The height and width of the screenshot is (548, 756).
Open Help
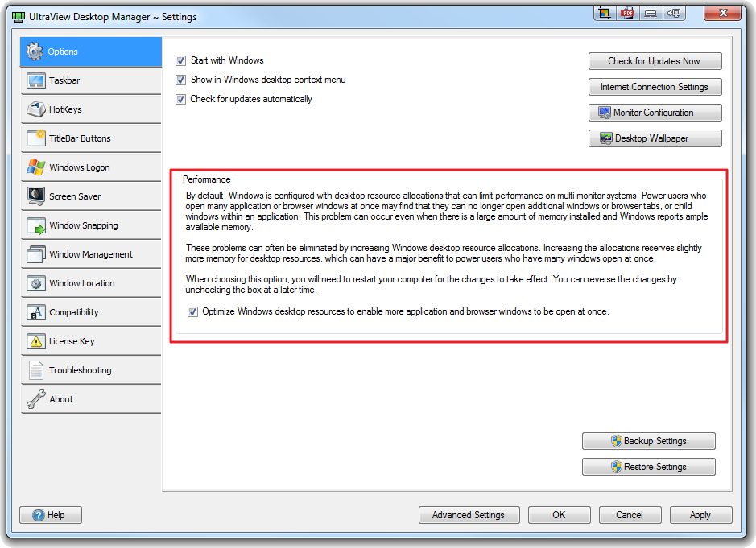pos(51,515)
